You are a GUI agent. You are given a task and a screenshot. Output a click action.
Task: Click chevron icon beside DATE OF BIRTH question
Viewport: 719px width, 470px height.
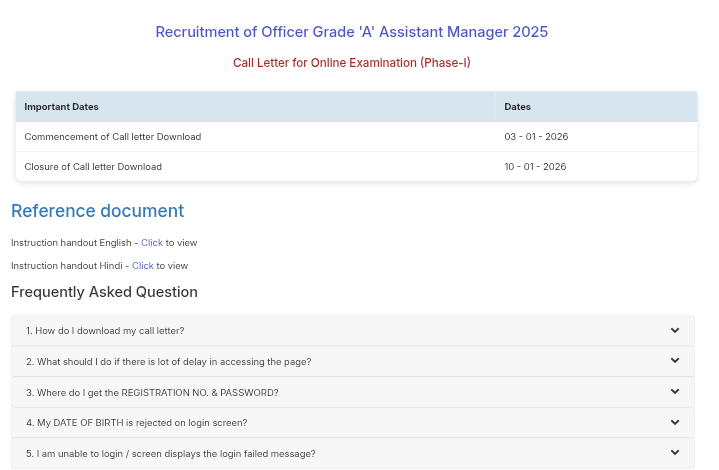tap(675, 422)
